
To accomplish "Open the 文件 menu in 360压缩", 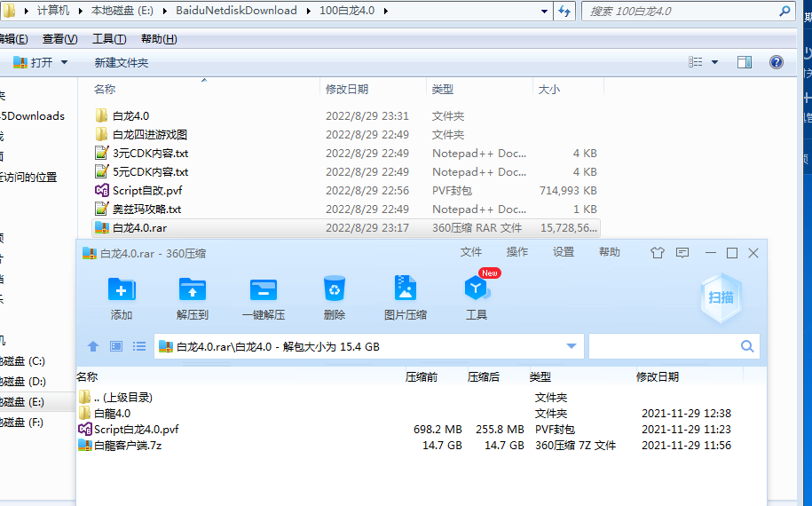I will (470, 252).
